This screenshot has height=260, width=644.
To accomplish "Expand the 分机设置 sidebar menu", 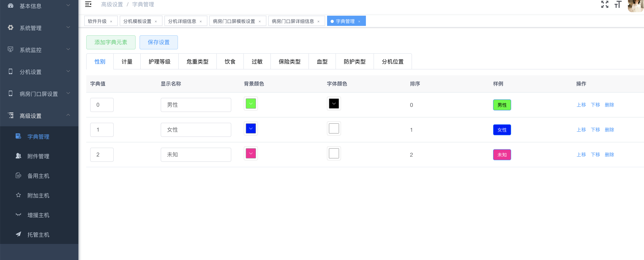I will 39,72.
